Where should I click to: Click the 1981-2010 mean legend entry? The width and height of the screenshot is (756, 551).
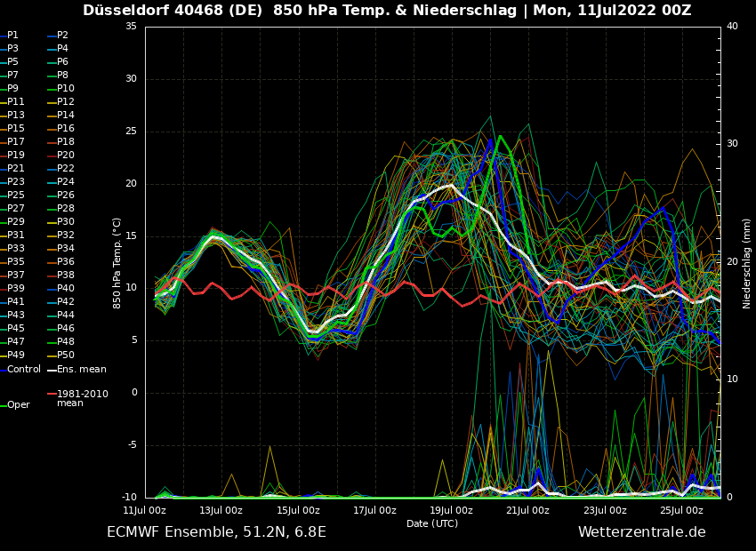pyautogui.click(x=82, y=398)
